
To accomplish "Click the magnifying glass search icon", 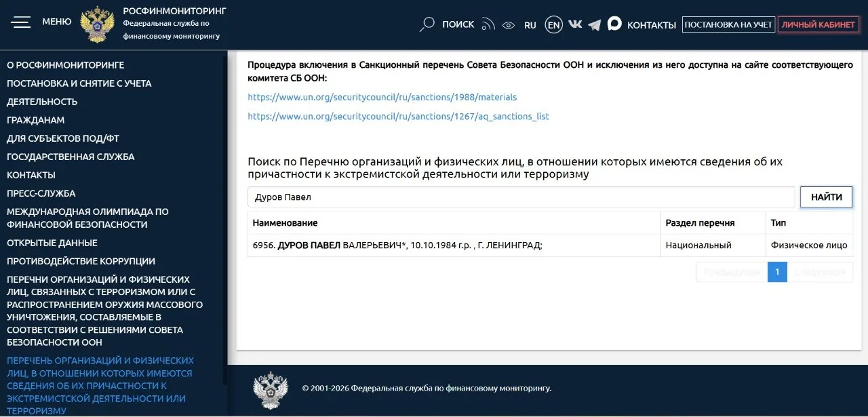I will click(x=427, y=24).
